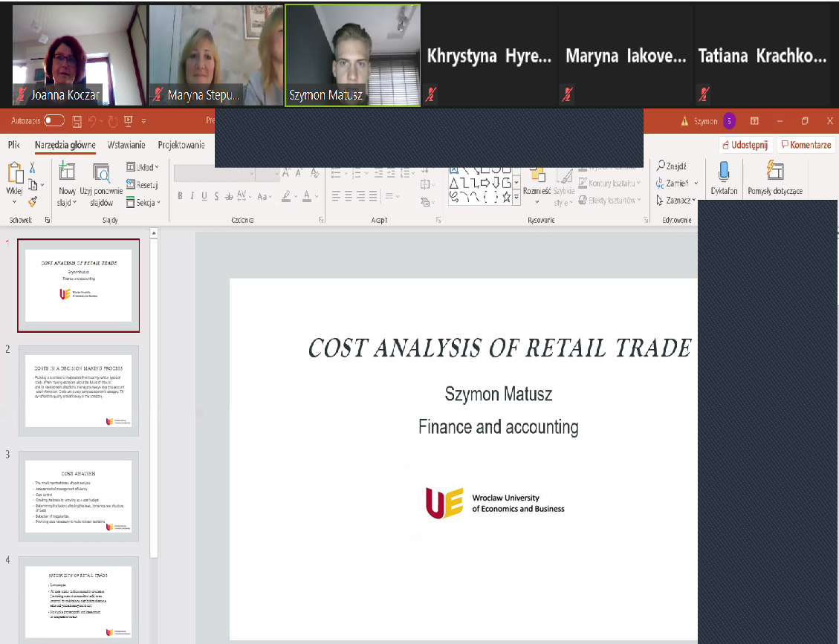Click the Znajdź find button
This screenshot has width=839, height=644.
click(672, 166)
